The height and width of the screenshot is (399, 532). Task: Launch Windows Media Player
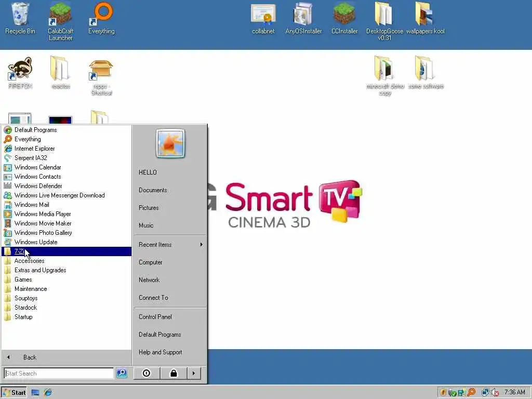tap(66, 214)
